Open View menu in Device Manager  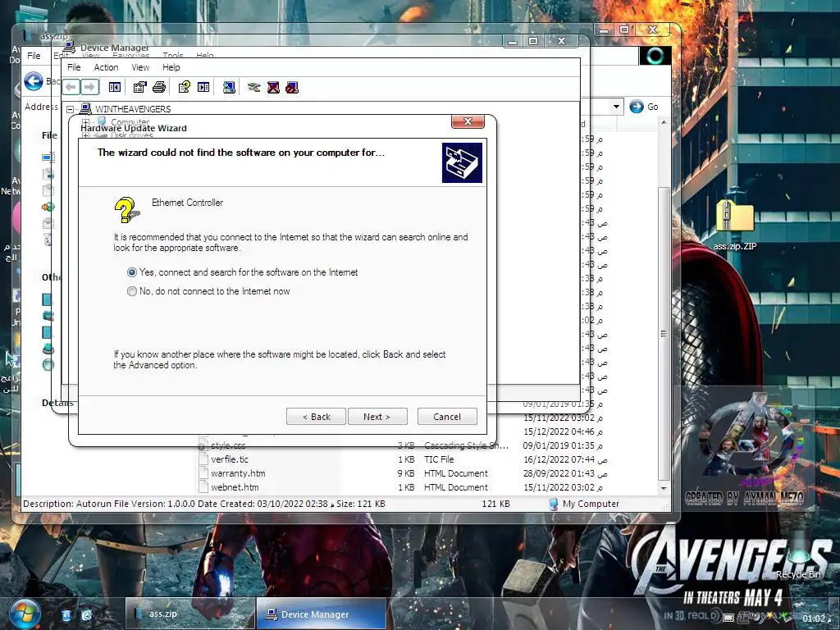click(x=140, y=67)
